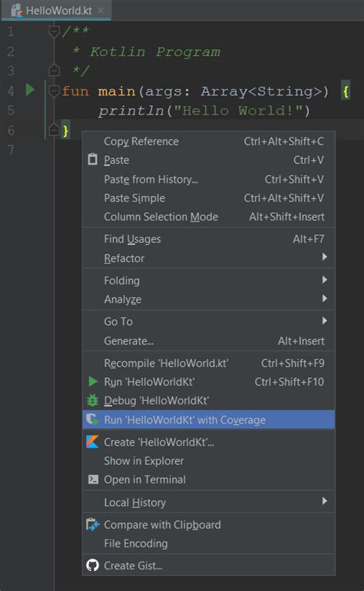Viewport: 364px width, 591px height.
Task: Click the terminal icon next to Open in Terminal
Action: pyautogui.click(x=93, y=479)
